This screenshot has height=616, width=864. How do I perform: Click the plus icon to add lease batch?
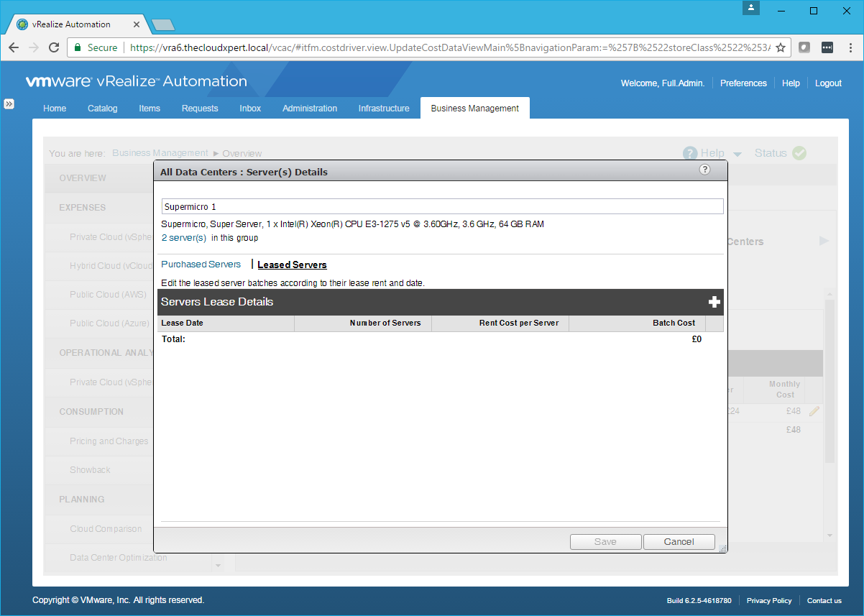(x=714, y=302)
